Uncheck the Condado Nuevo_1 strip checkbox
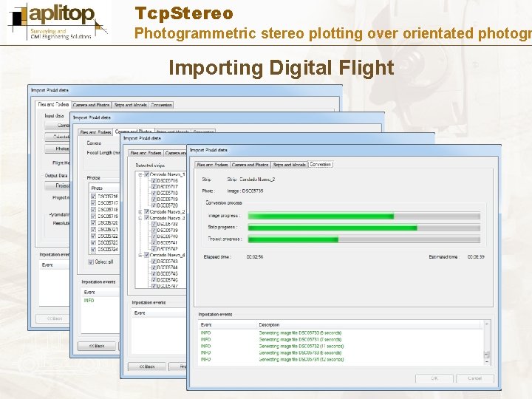 click(x=146, y=174)
